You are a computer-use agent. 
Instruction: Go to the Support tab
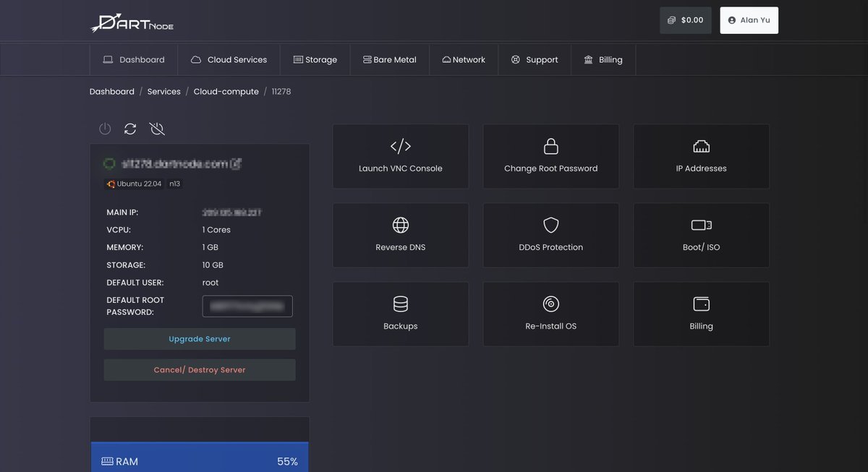point(535,59)
